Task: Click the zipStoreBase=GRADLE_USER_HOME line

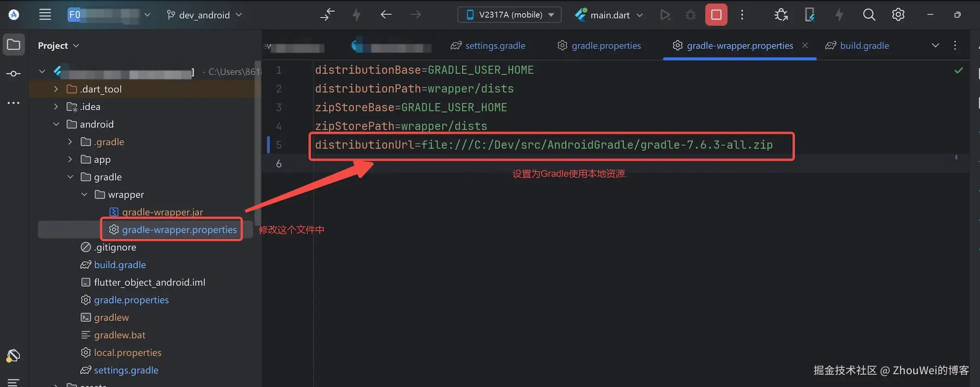Action: tap(411, 107)
